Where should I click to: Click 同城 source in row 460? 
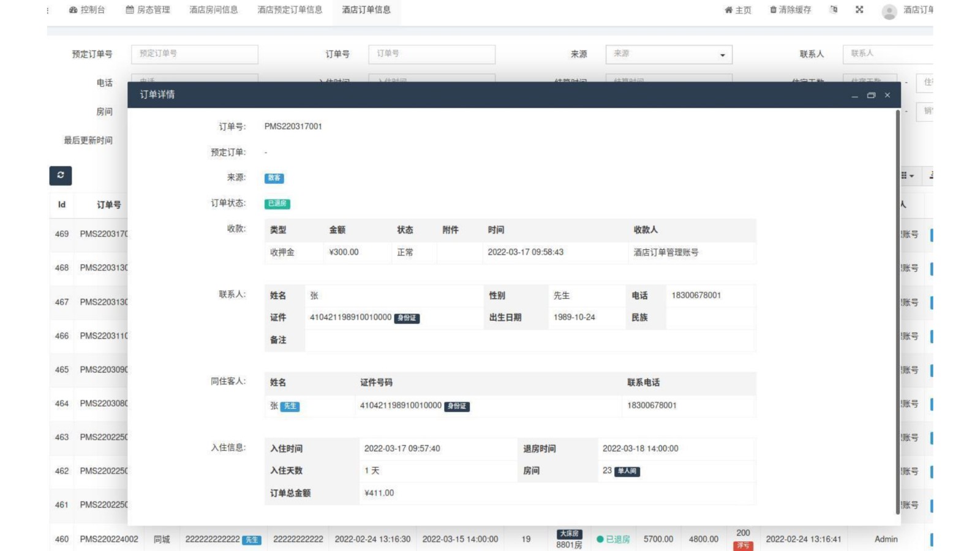[x=162, y=539]
